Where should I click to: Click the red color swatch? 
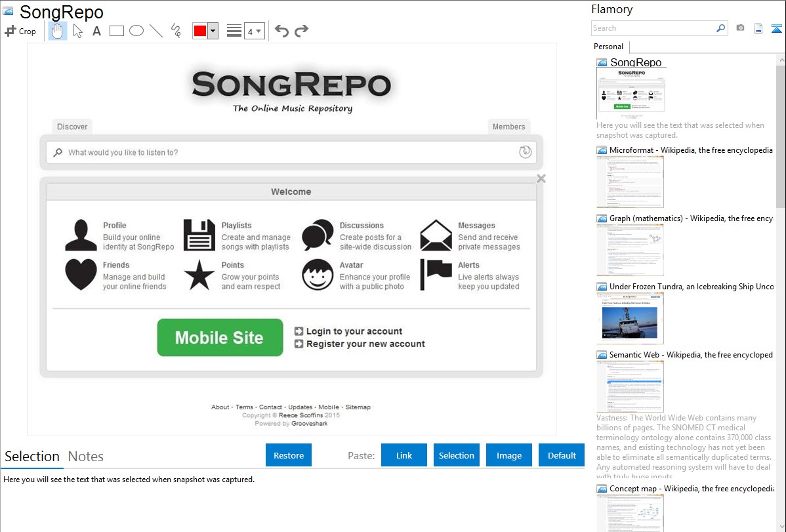click(x=200, y=31)
